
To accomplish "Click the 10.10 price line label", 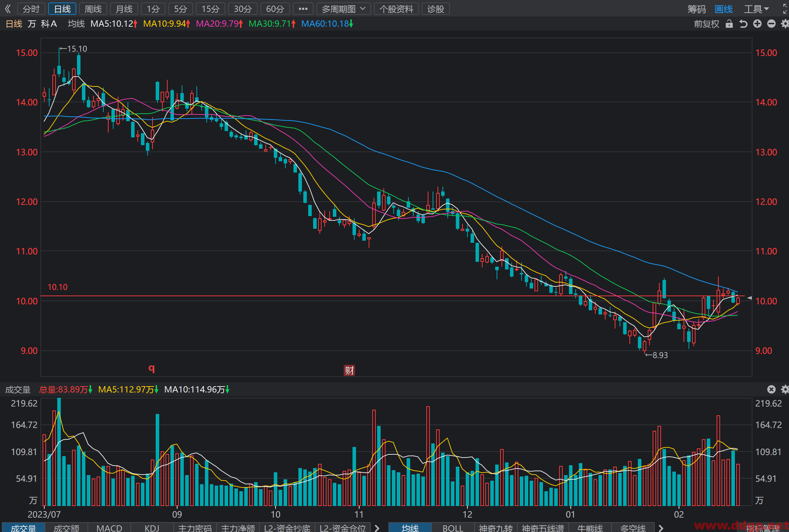I will tap(57, 287).
